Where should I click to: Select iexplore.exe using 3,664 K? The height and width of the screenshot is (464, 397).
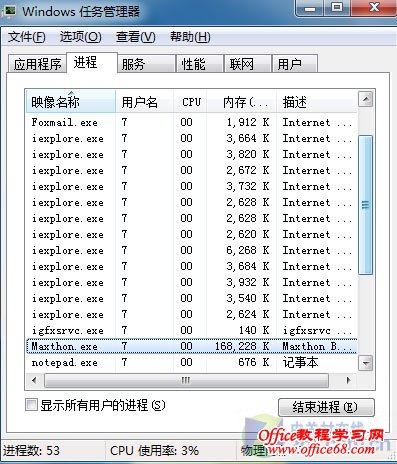tap(191, 138)
